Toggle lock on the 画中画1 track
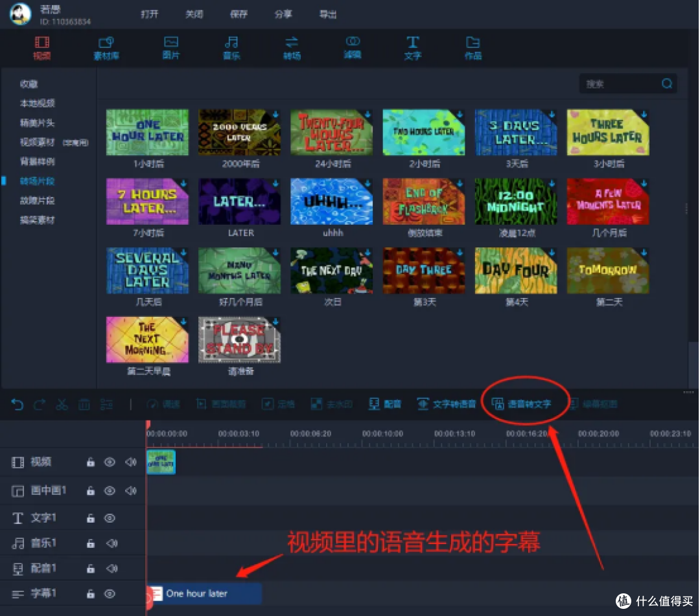Viewport: 700px width, 616px height. pyautogui.click(x=91, y=490)
